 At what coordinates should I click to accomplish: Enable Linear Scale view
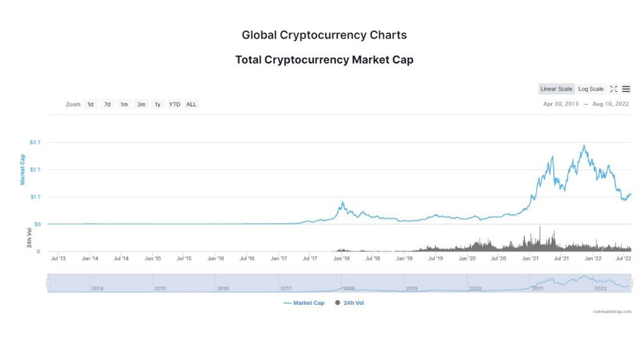tap(555, 89)
